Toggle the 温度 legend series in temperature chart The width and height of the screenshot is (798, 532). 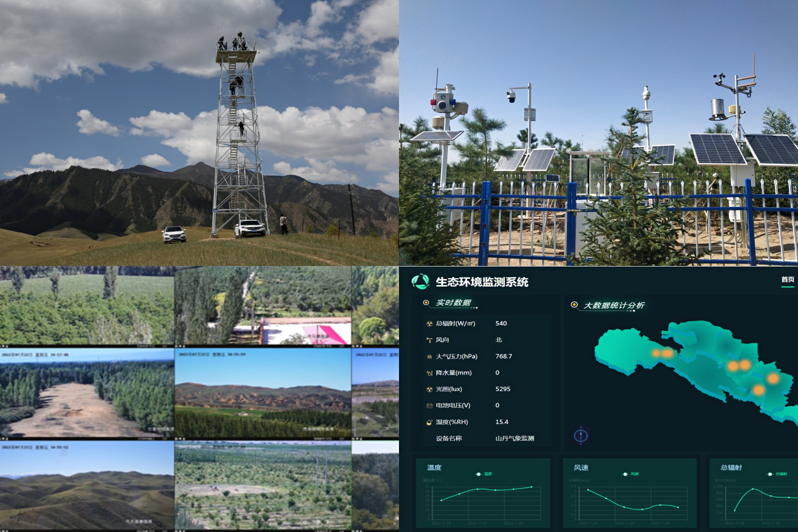pos(484,474)
